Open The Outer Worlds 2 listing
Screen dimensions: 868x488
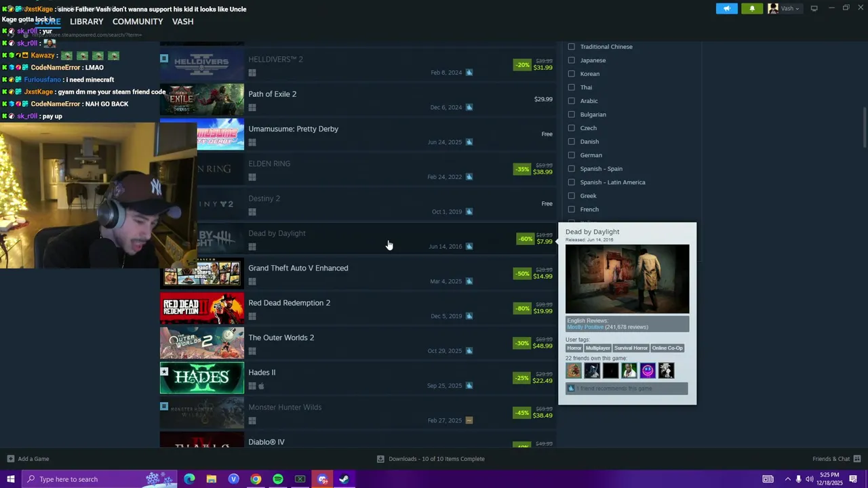pos(358,342)
